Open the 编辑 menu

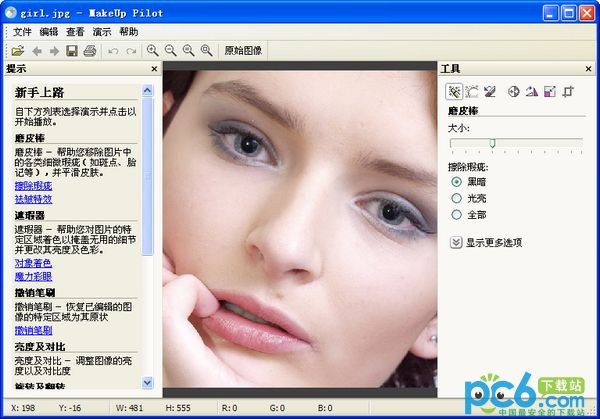(x=49, y=32)
